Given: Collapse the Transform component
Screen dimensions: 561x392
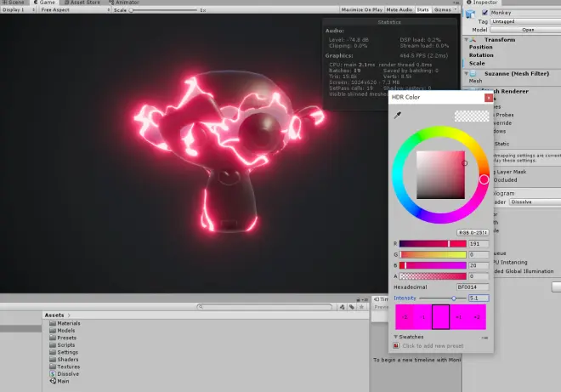Looking at the screenshot, I should click(x=467, y=40).
